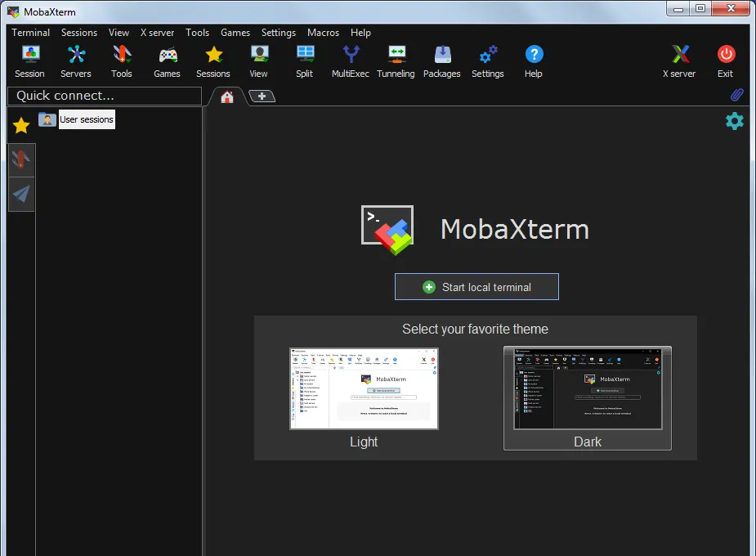Click the MobaXterm app icon in the title bar

pos(14,11)
